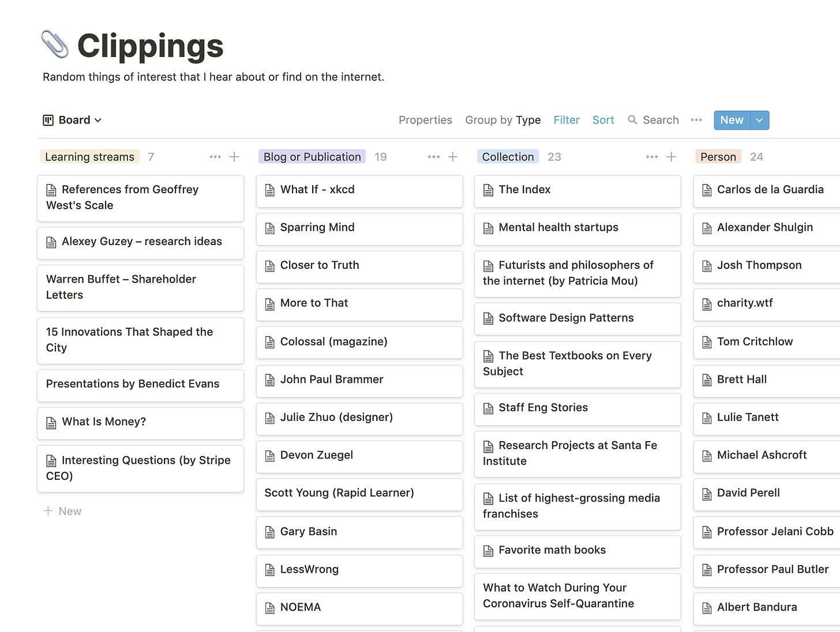This screenshot has width=840, height=632.
Task: Click page icon of The Index card
Action: (x=488, y=190)
